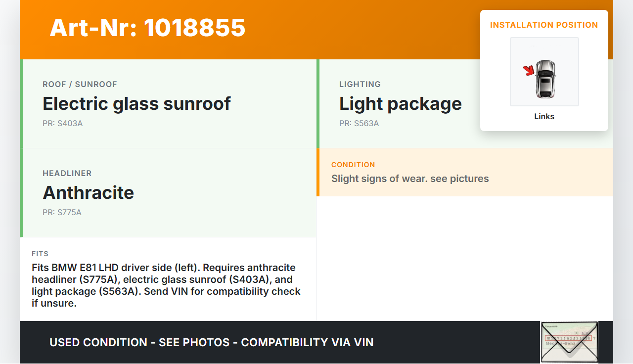Click the PR: S775A code
Screen dimensions: 633x364
[62, 212]
